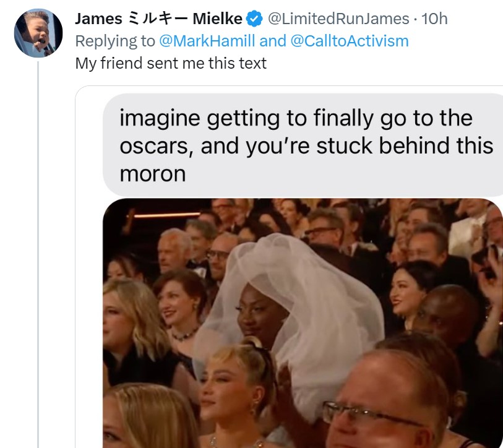Click the word "moron" in the message
Viewport: 503px width, 448px height.
152,174
